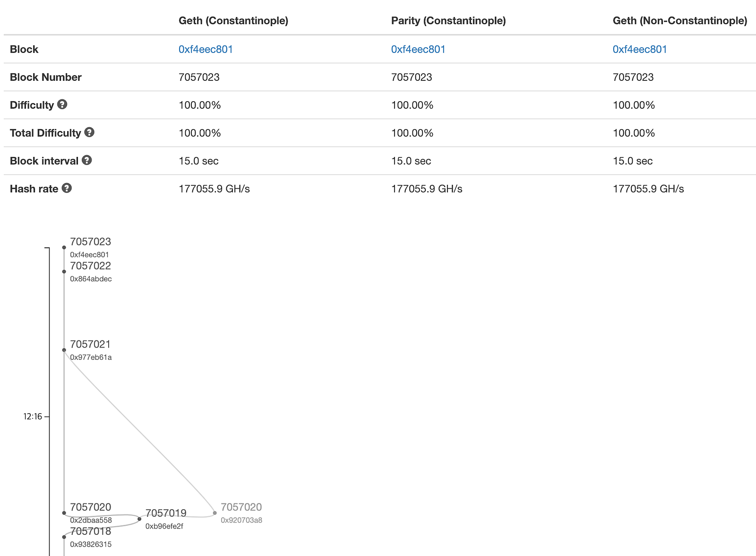Click the Difficulty row label

(x=32, y=105)
